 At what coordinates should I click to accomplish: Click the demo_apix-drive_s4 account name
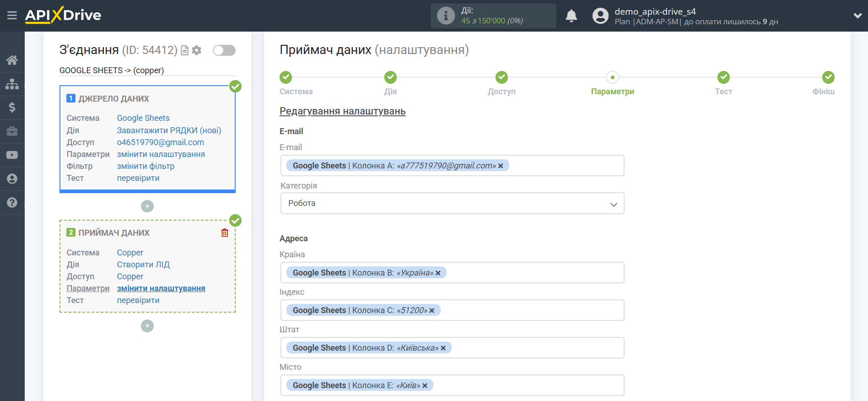coord(655,11)
